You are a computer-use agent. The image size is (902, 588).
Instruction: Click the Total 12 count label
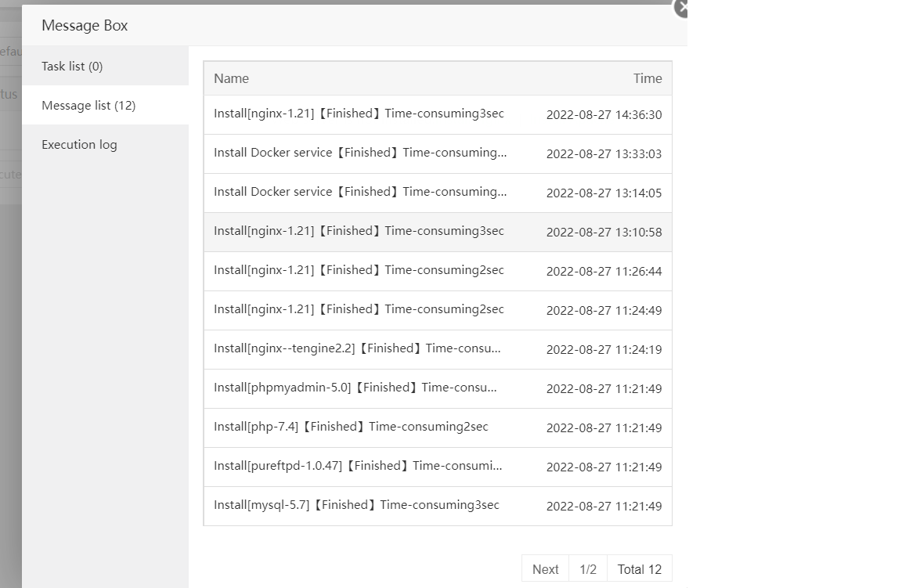click(639, 569)
